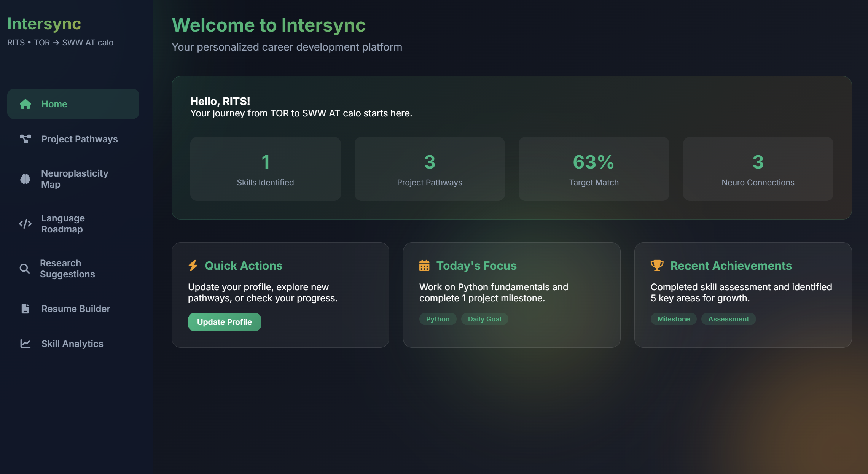The image size is (868, 474).
Task: Click the Neuroplasticity Map brain icon
Action: point(25,179)
